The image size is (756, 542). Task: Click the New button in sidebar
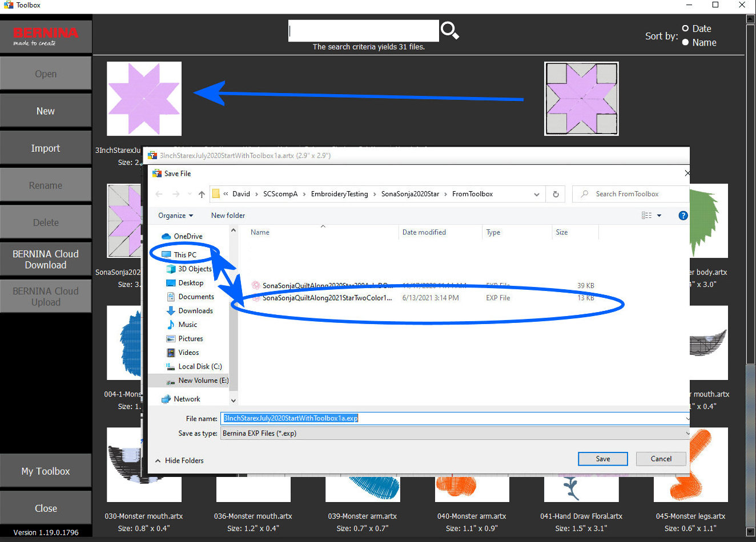click(46, 111)
